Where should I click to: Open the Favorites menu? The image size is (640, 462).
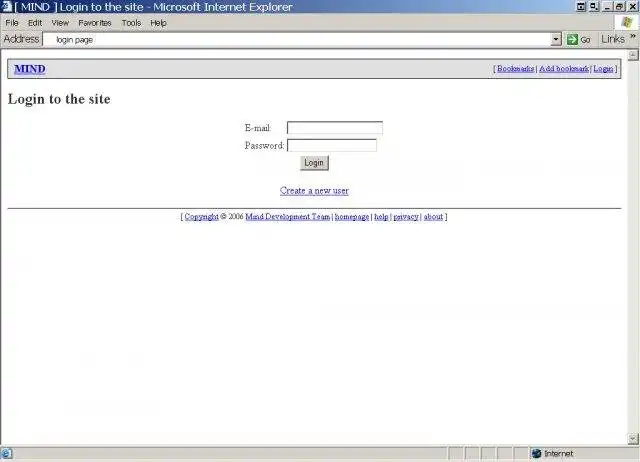pos(95,23)
